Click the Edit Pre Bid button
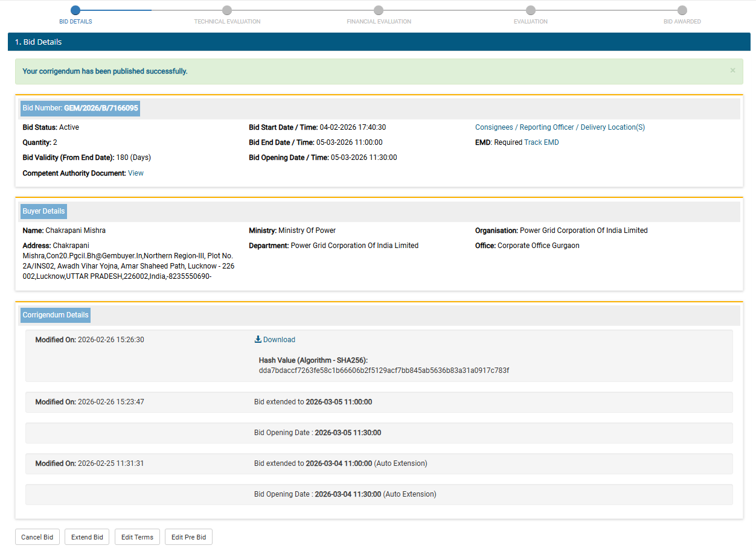This screenshot has width=756, height=557. coord(188,537)
